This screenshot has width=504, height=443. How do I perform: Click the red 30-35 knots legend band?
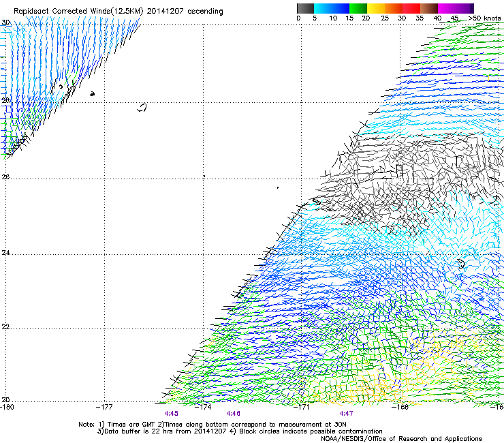pyautogui.click(x=411, y=8)
